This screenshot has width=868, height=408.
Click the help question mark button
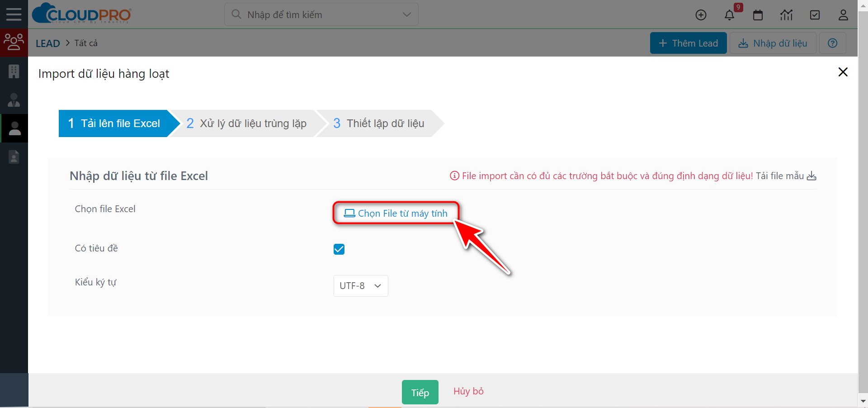point(833,43)
